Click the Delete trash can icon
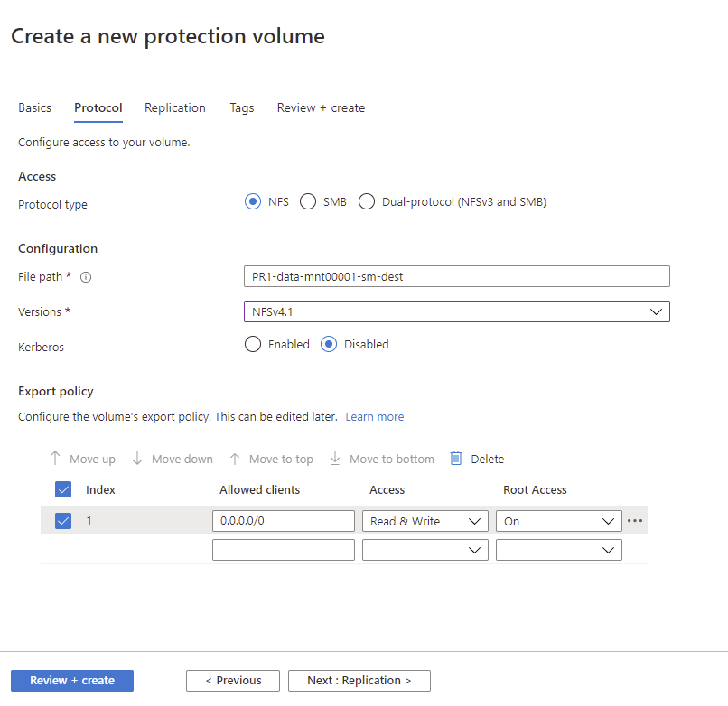728x706 pixels. [x=456, y=459]
